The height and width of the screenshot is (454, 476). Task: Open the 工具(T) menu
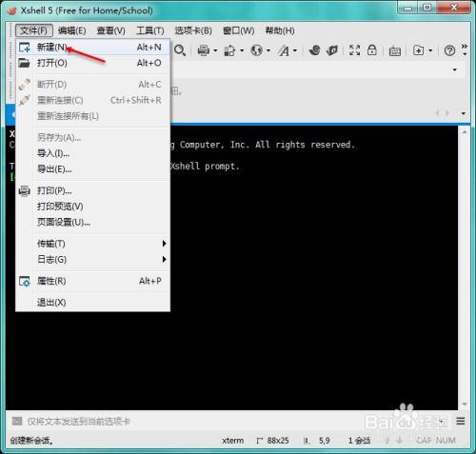coord(149,30)
